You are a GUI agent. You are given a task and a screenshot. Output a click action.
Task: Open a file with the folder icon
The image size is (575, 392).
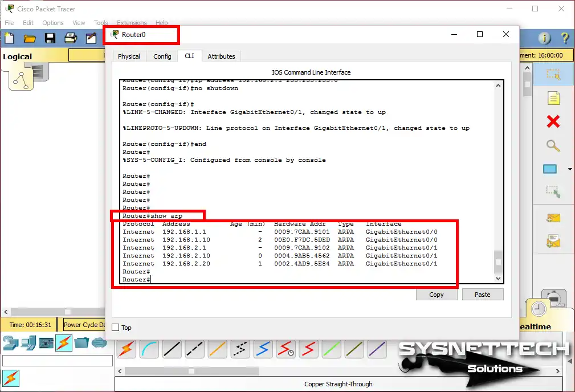coord(30,38)
